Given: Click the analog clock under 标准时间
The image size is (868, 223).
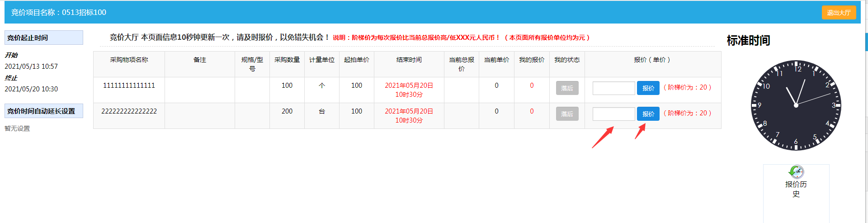Looking at the screenshot, I should pyautogui.click(x=796, y=105).
